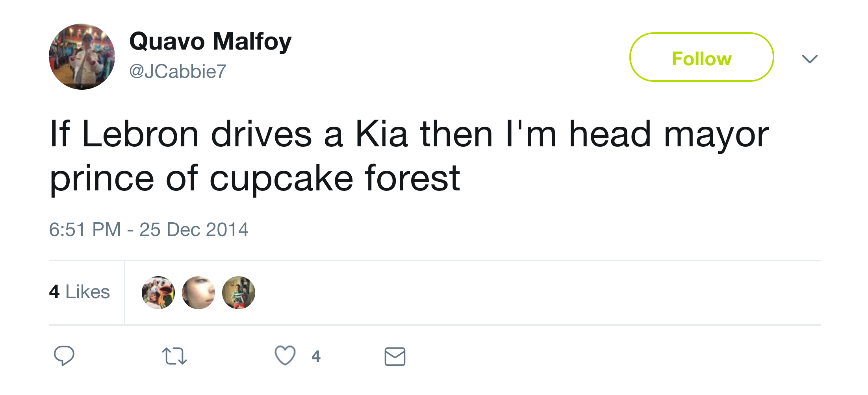Click the word 'Kia' in the tweet

(x=381, y=135)
